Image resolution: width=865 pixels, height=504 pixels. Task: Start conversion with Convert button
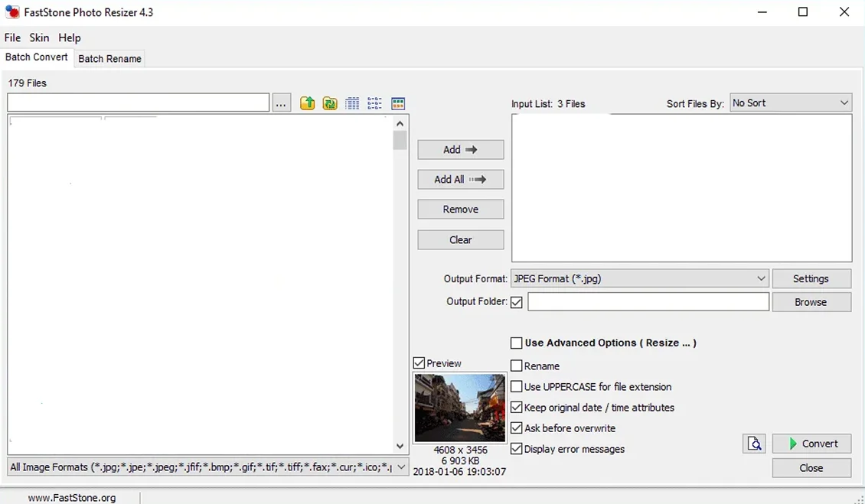(x=811, y=444)
